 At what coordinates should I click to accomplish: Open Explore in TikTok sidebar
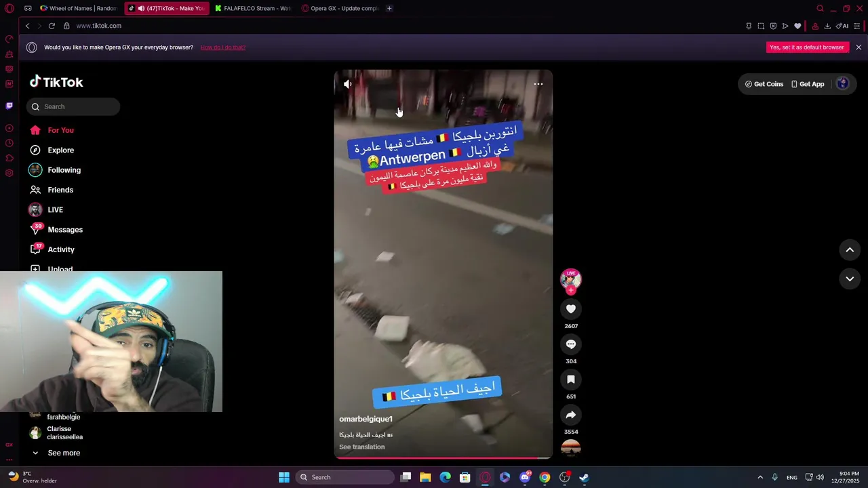[52, 150]
